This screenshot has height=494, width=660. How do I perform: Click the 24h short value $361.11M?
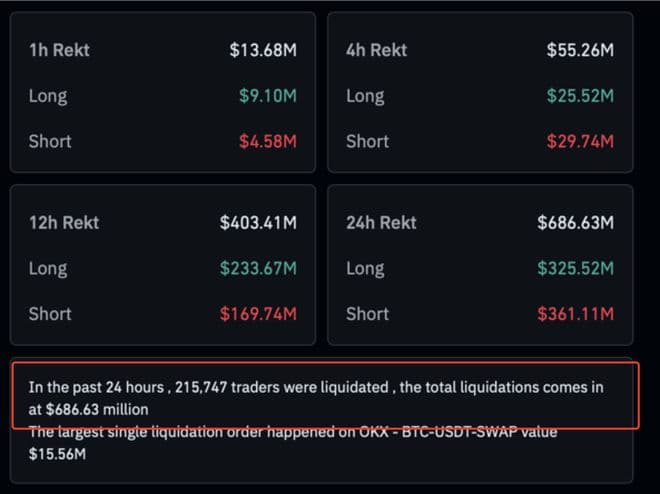click(x=575, y=314)
